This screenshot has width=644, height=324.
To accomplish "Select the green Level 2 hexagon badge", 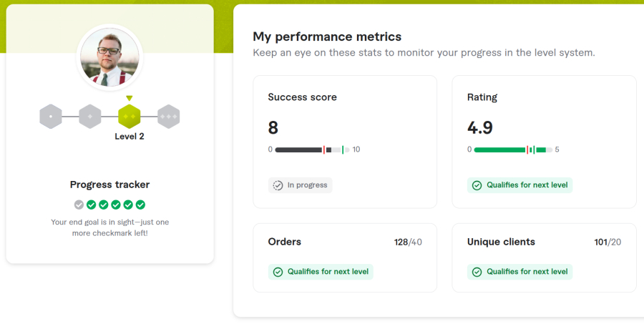I will (130, 116).
